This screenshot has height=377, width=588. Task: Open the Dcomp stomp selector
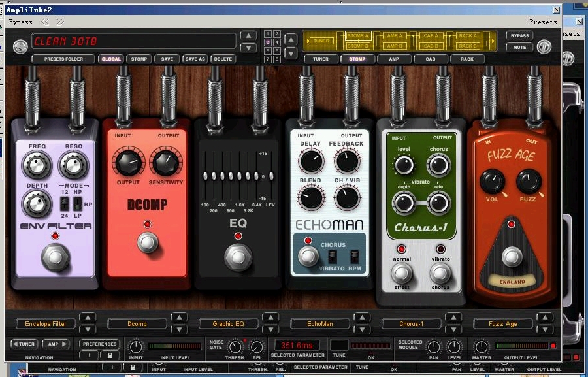[137, 323]
